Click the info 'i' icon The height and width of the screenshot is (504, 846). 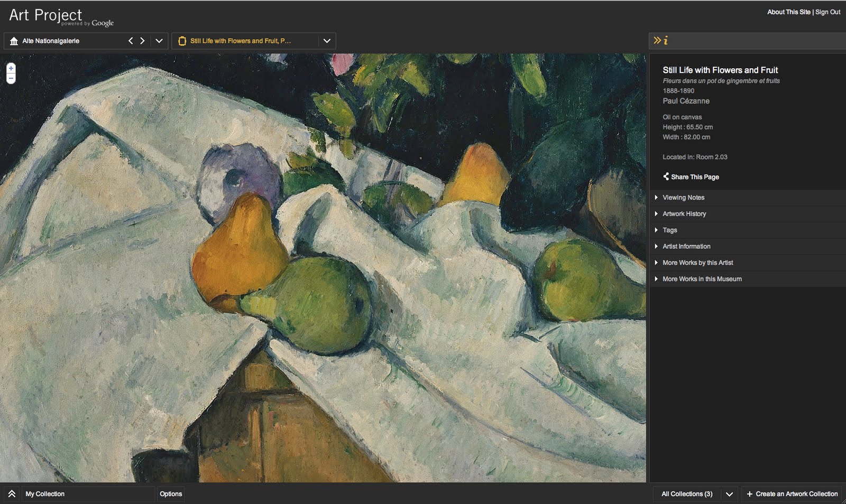[x=666, y=40]
